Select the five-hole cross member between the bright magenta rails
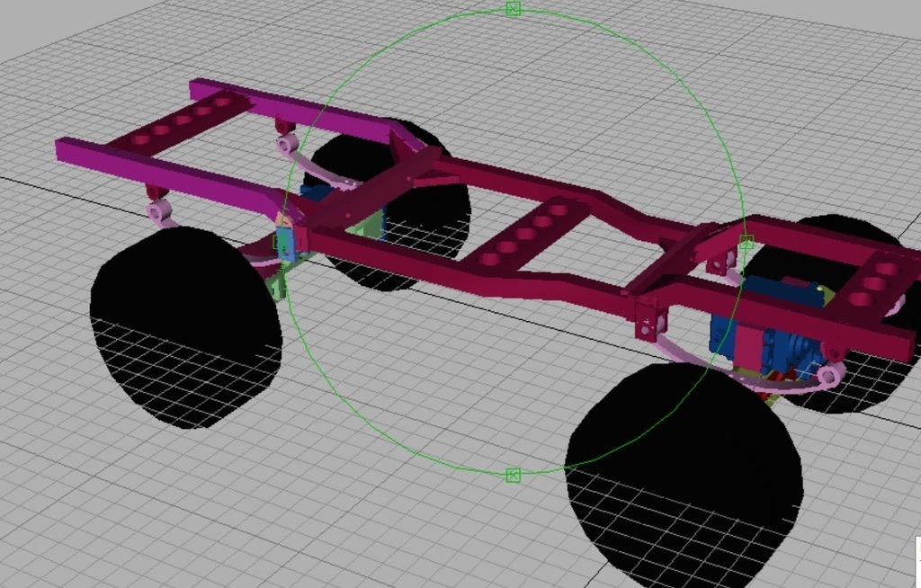This screenshot has height=588, width=921. (182, 121)
